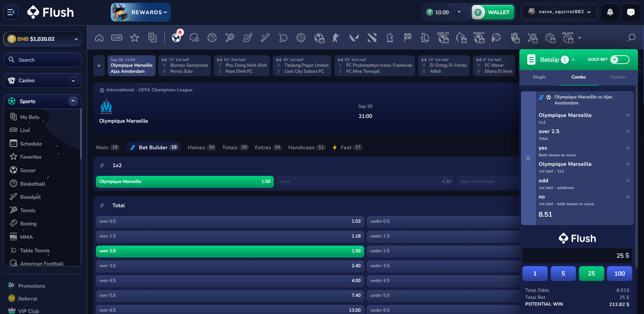Select over 1.5 at 1.18 odds
The image size is (644, 314).
pyautogui.click(x=230, y=236)
